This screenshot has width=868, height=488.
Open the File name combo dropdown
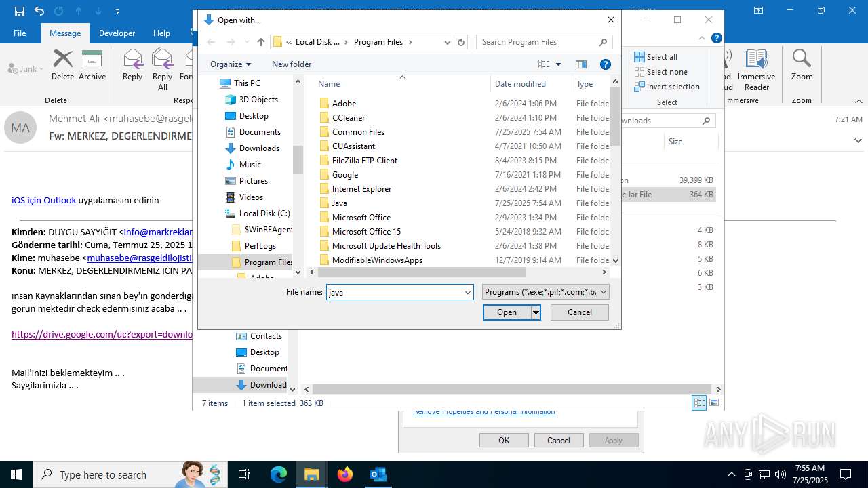(x=468, y=292)
